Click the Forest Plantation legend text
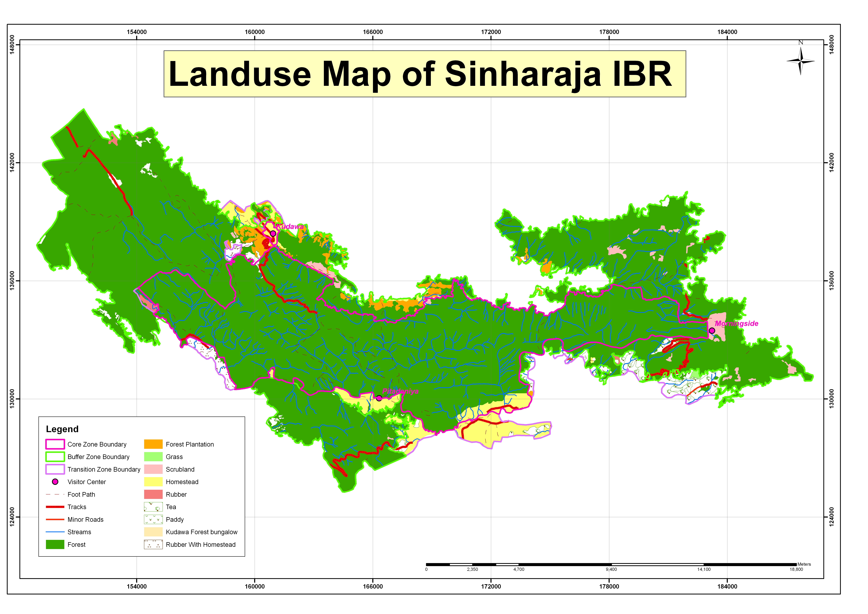This screenshot has width=868, height=614. pyautogui.click(x=190, y=444)
